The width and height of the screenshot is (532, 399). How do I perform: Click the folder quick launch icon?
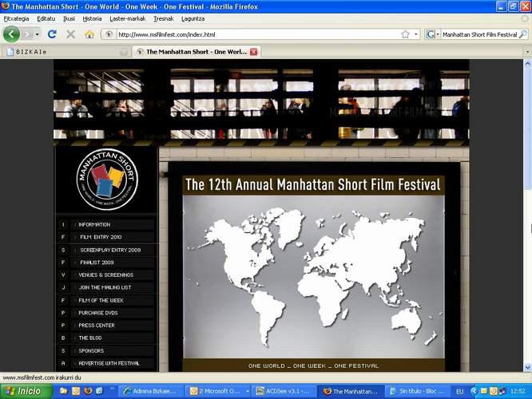point(63,391)
